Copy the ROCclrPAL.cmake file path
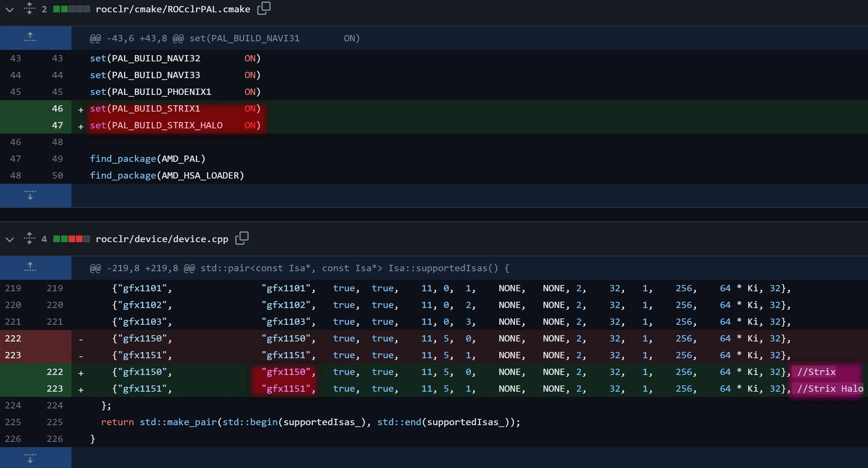 264,8
